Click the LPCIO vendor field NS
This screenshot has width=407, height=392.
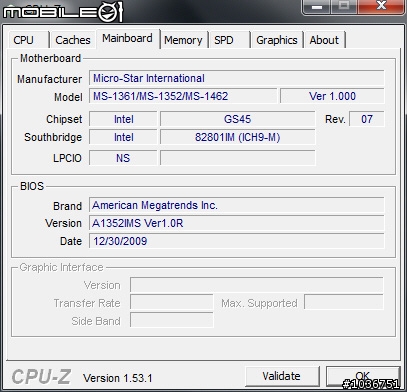click(123, 158)
